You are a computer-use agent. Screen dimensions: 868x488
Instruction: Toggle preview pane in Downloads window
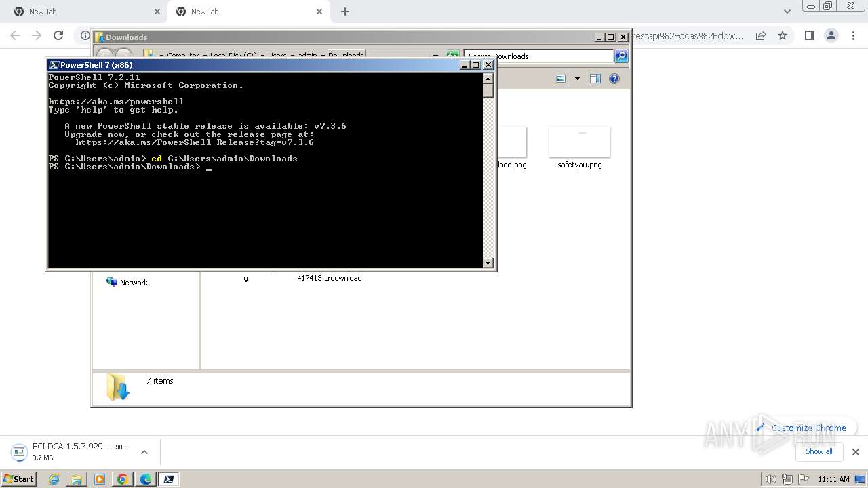(595, 79)
